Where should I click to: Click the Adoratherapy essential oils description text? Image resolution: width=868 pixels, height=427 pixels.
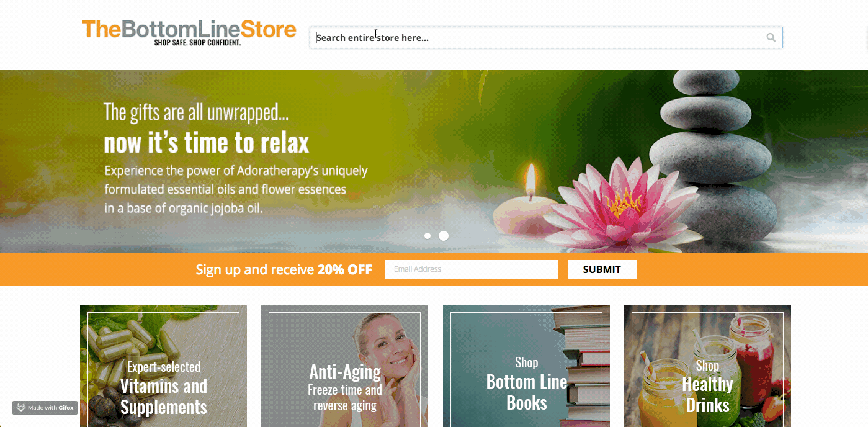236,189
